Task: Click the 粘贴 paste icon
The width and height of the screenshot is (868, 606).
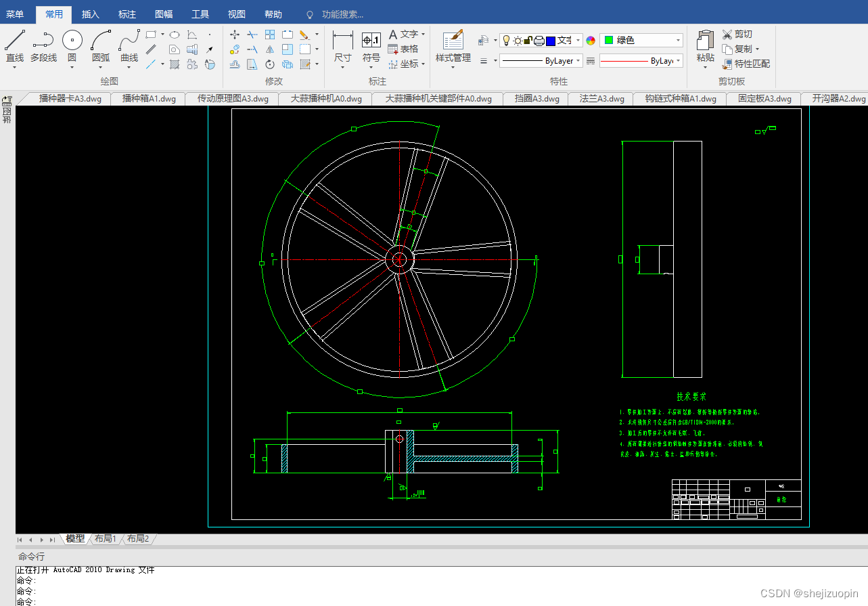Action: click(x=706, y=46)
